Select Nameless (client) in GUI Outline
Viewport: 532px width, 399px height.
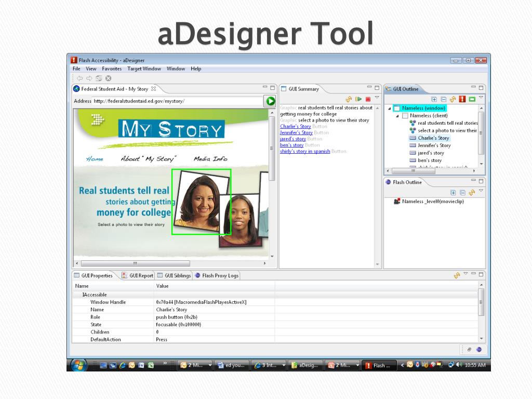[429, 116]
